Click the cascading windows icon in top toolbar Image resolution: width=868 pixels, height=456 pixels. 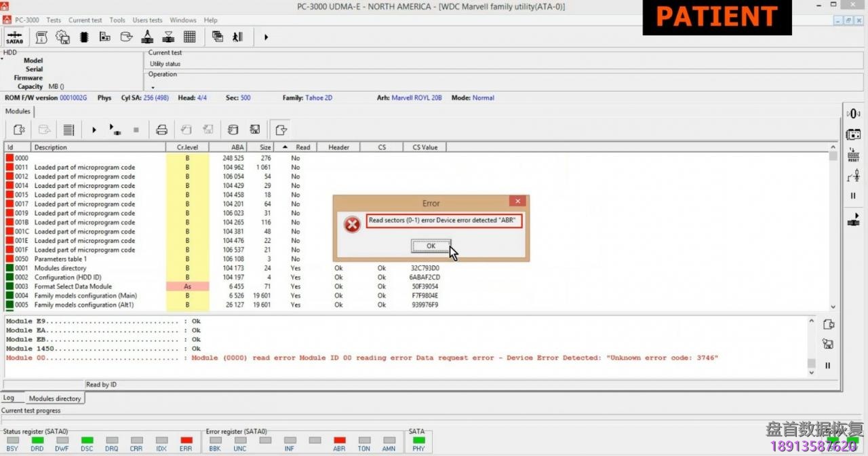(217, 37)
